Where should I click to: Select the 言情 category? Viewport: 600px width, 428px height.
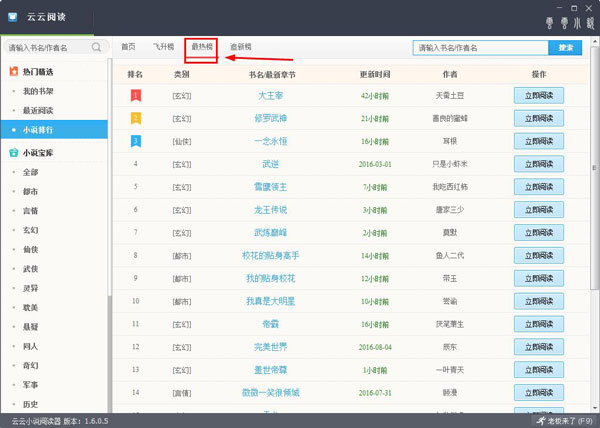(31, 211)
